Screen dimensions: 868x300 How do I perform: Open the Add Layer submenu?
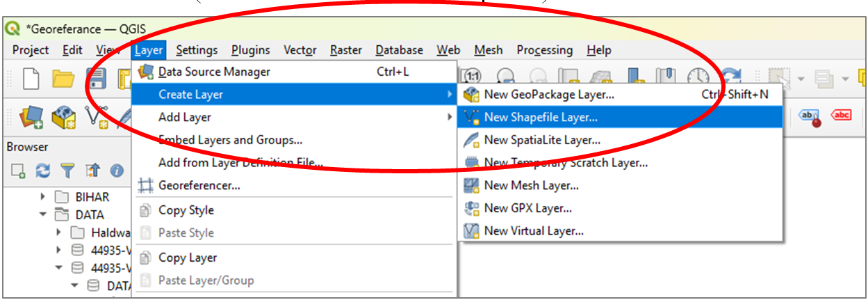(294, 117)
